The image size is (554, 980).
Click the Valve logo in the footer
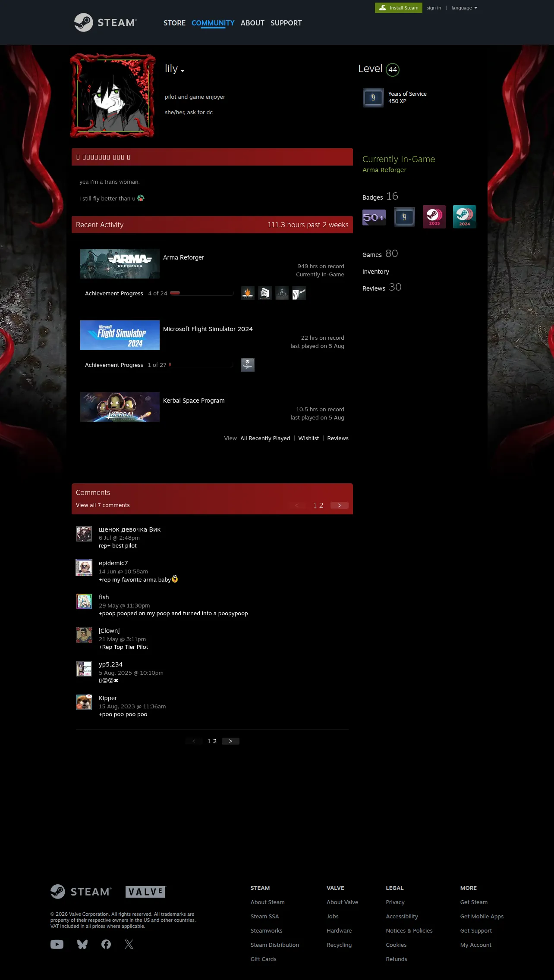(x=145, y=892)
